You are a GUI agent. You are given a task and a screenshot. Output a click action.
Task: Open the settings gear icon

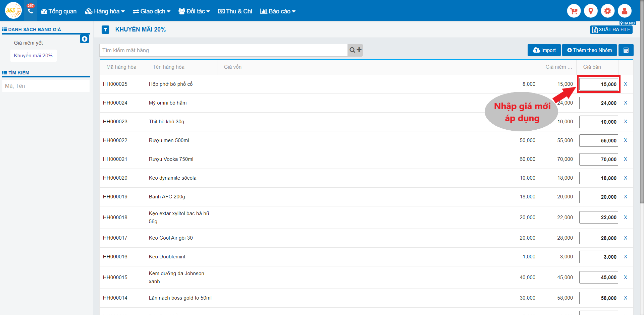607,11
